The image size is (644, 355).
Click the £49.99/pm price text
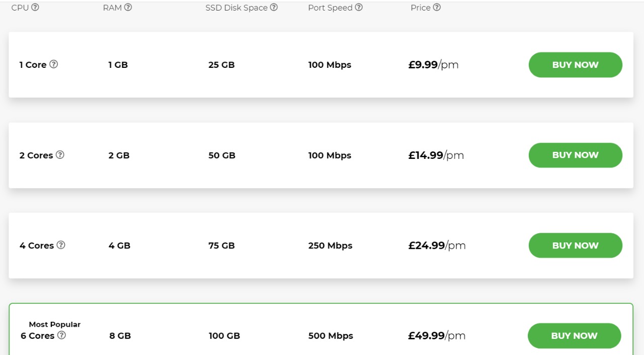point(436,336)
